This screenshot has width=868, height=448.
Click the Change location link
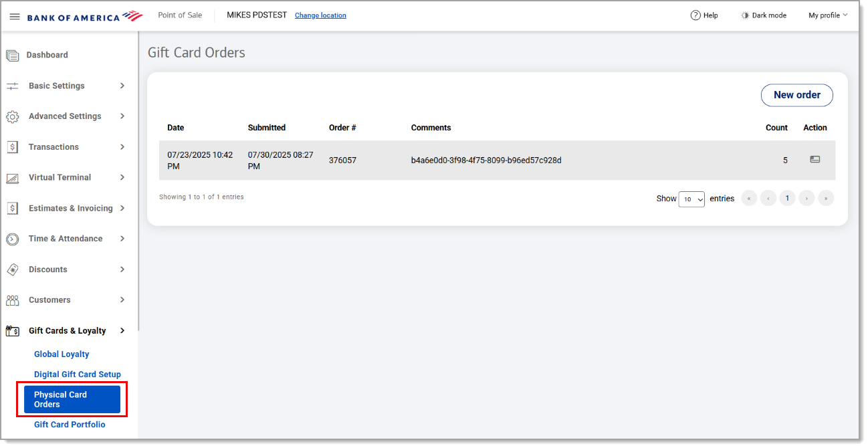[x=320, y=15]
